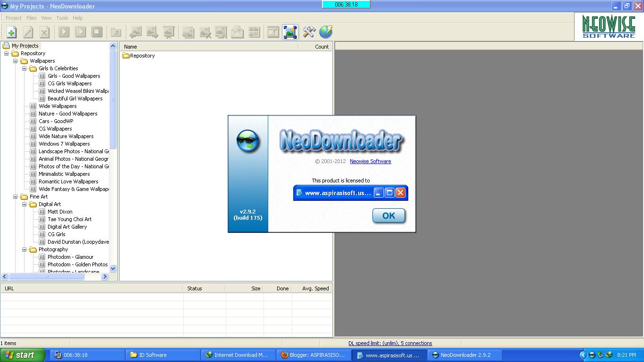Viewport: 644px width, 362px height.
Task: Select Windows 7 Wallpapers project
Action: coord(64,144)
